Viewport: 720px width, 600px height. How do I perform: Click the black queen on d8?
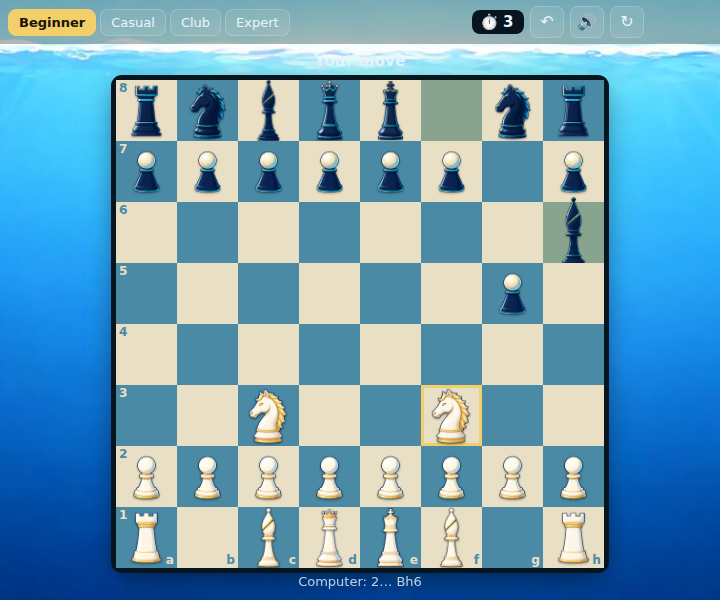click(x=329, y=110)
